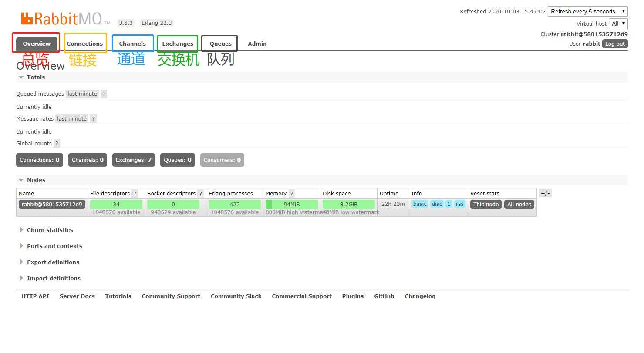Image resolution: width=644 pixels, height=353 pixels.
Task: Click the Consumers: 0 count badge
Action: [x=222, y=160]
